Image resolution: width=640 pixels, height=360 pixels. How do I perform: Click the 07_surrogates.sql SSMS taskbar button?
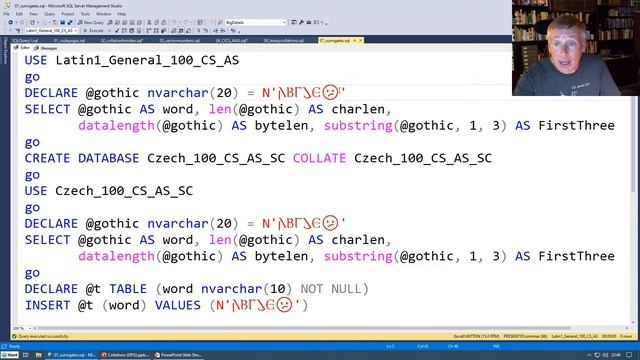click(71, 355)
